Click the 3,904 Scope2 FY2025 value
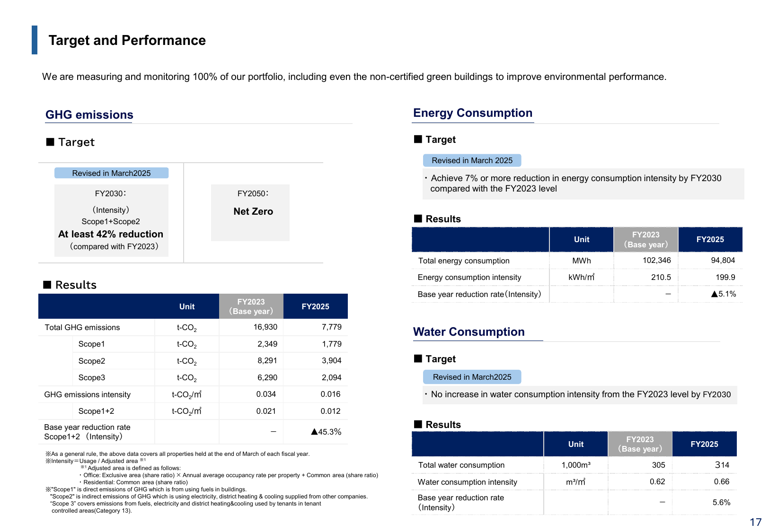 [332, 361]
